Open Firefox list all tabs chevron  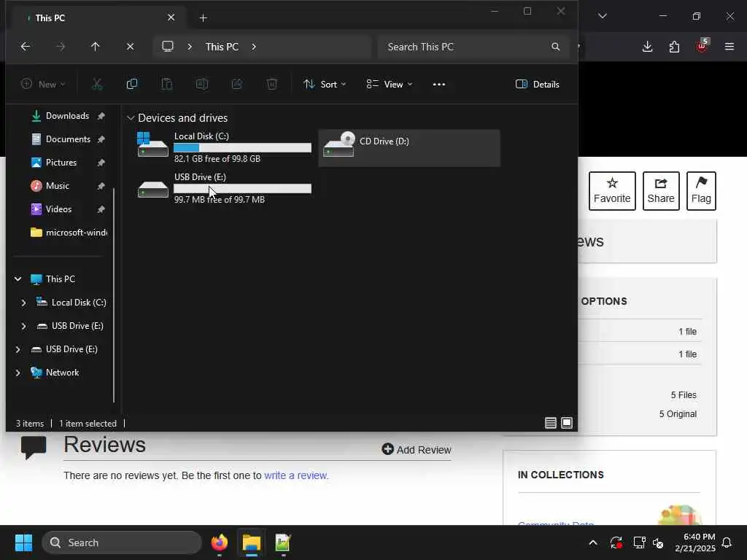click(x=602, y=16)
